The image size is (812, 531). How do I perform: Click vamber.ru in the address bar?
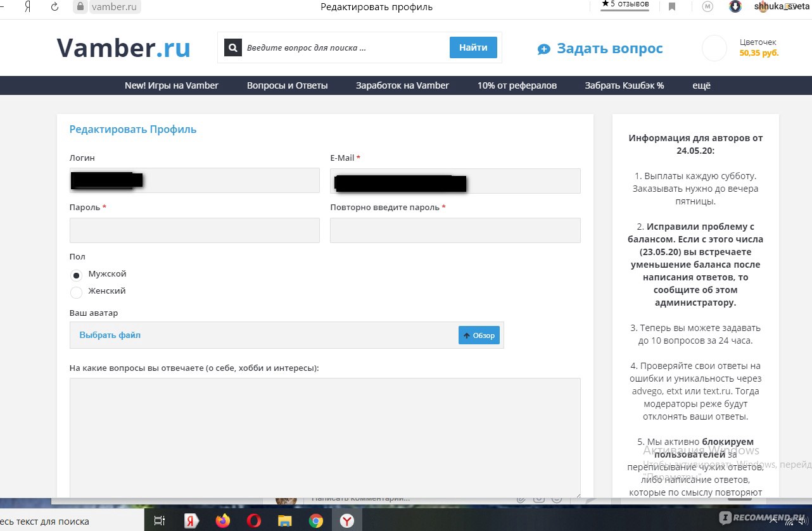coord(114,6)
